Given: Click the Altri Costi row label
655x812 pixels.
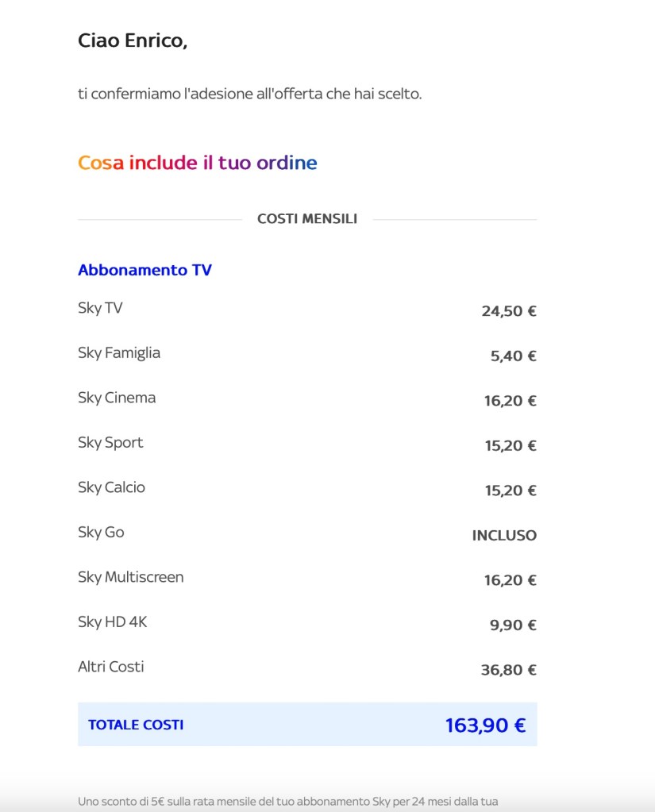Looking at the screenshot, I should (111, 667).
